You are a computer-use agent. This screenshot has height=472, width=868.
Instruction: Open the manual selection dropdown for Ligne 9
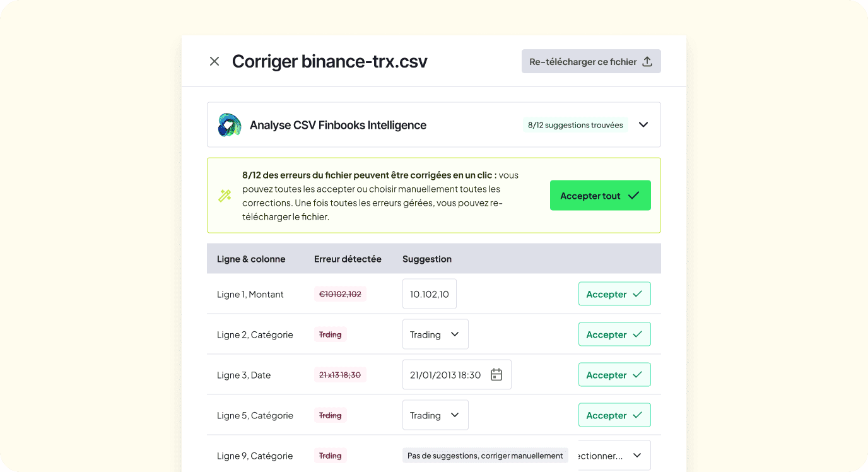[614, 456]
